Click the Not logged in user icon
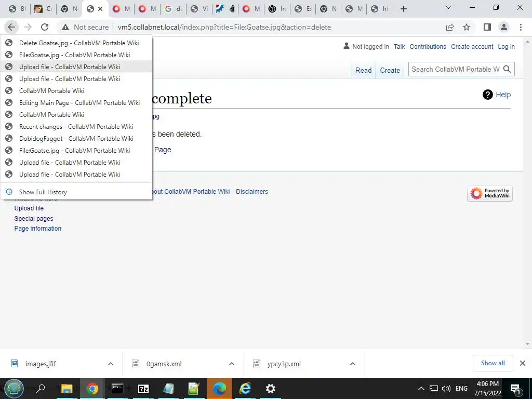 [x=346, y=46]
